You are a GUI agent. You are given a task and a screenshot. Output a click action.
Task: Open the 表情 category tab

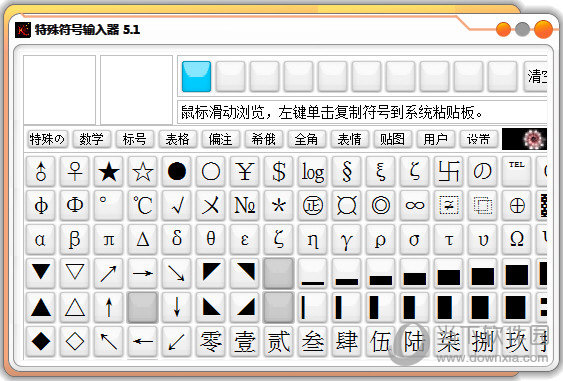349,139
